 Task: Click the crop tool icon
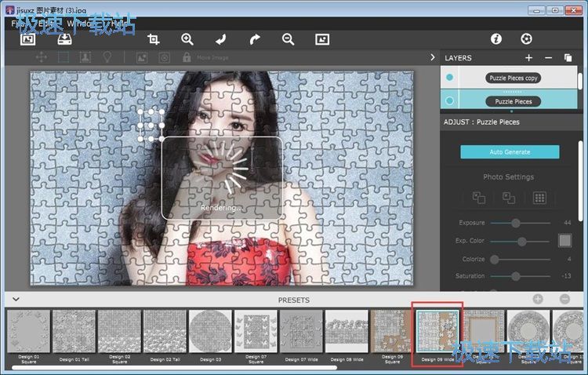click(x=154, y=39)
